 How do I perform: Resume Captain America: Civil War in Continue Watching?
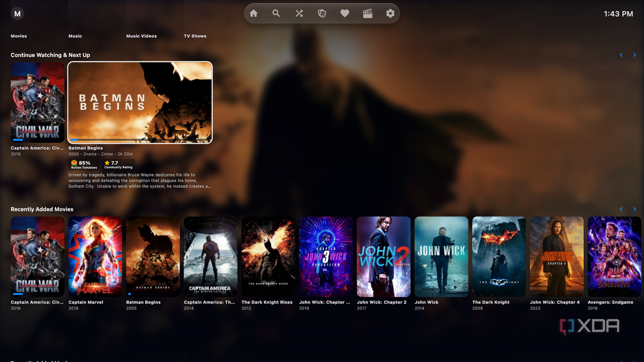click(37, 102)
